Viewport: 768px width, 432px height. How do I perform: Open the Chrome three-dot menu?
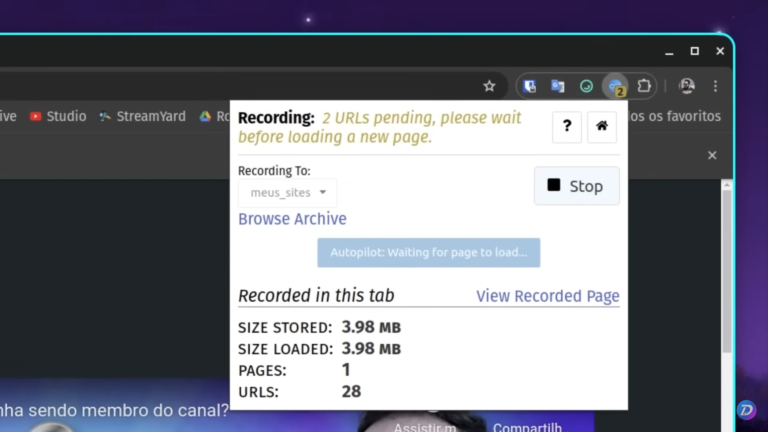coord(715,86)
